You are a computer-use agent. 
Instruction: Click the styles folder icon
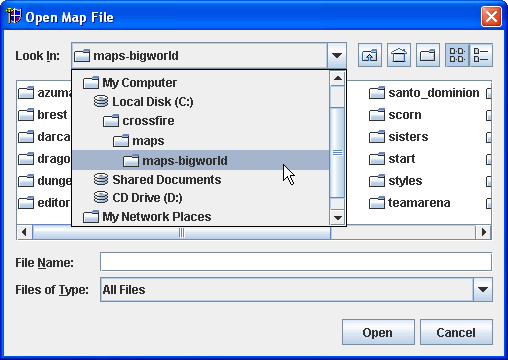click(x=377, y=181)
